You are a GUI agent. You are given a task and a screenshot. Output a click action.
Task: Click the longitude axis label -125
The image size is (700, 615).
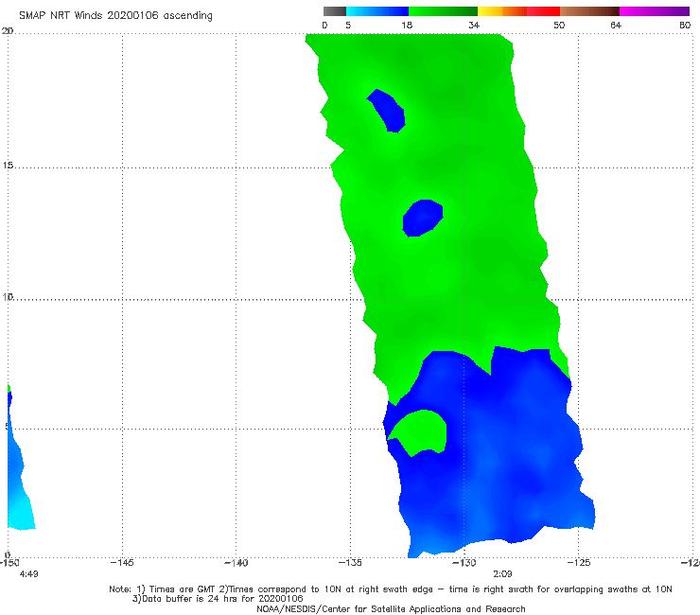point(579,563)
